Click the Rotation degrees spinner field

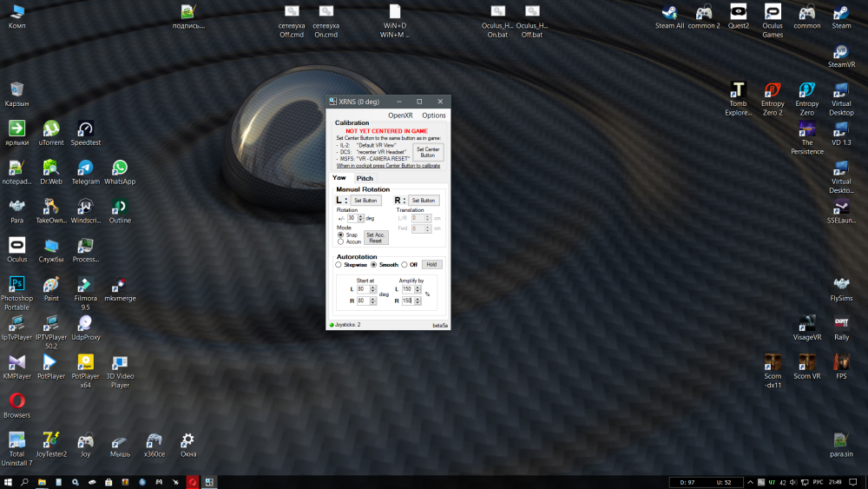point(352,218)
